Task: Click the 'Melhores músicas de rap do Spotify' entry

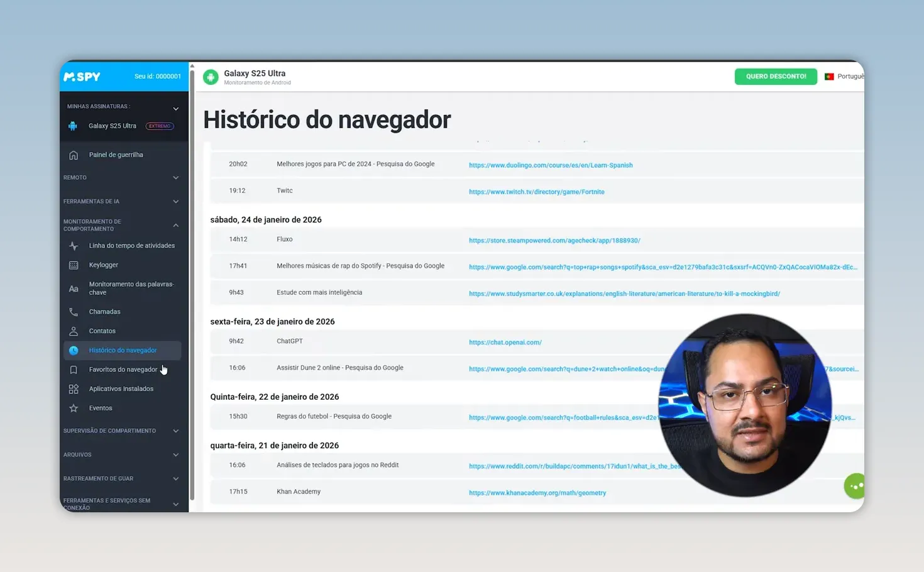Action: (361, 266)
